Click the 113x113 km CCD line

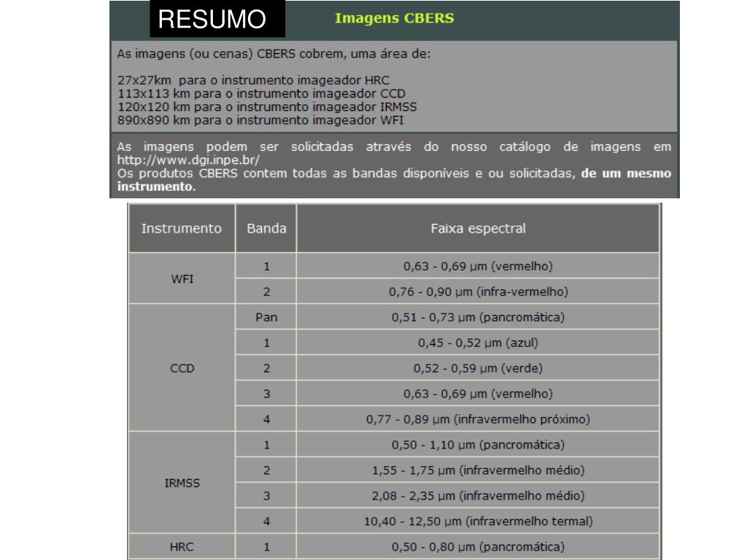click(262, 93)
